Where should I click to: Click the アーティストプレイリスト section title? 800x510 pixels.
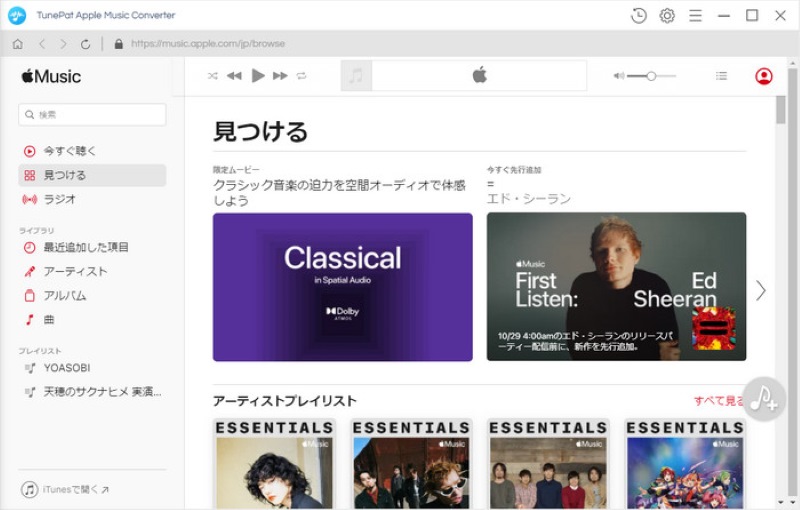[x=285, y=401]
